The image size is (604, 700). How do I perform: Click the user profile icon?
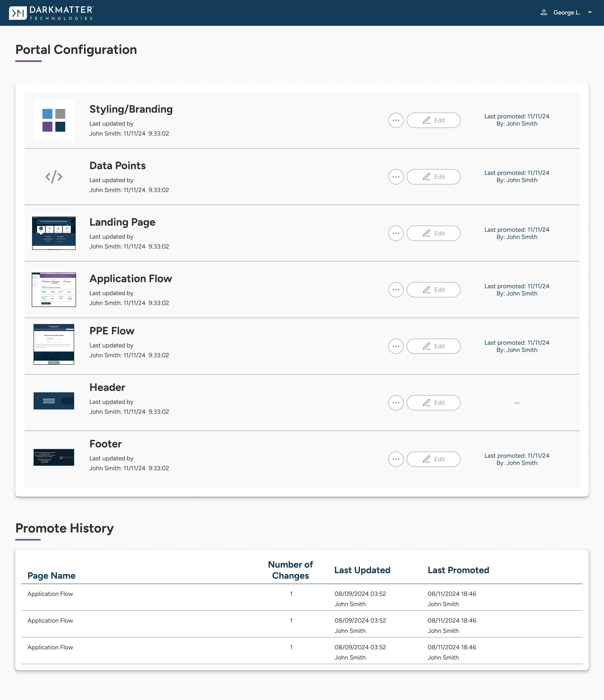[x=544, y=13]
